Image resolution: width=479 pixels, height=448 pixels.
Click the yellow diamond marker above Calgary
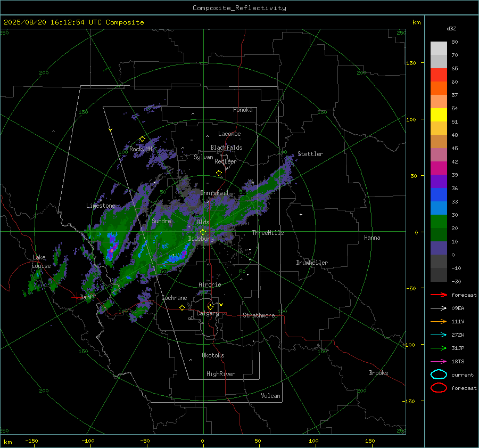210,307
